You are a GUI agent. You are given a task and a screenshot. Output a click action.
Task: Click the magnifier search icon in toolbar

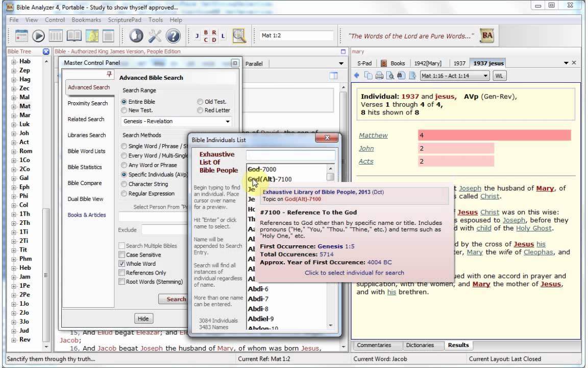(x=239, y=36)
